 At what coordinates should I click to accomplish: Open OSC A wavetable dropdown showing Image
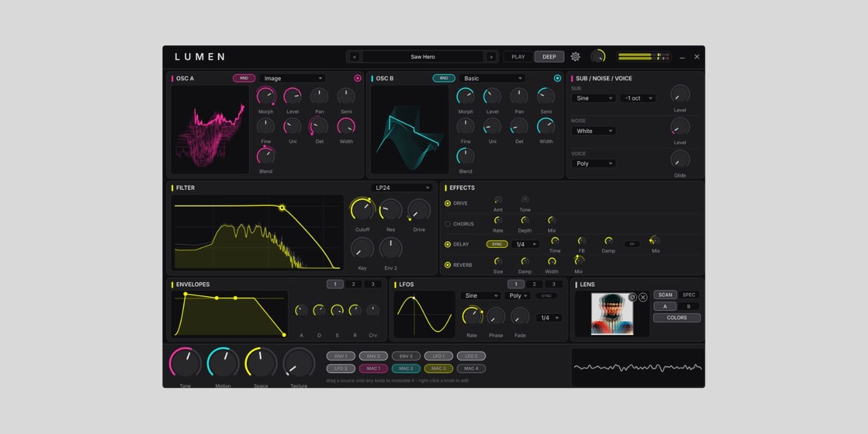(292, 78)
